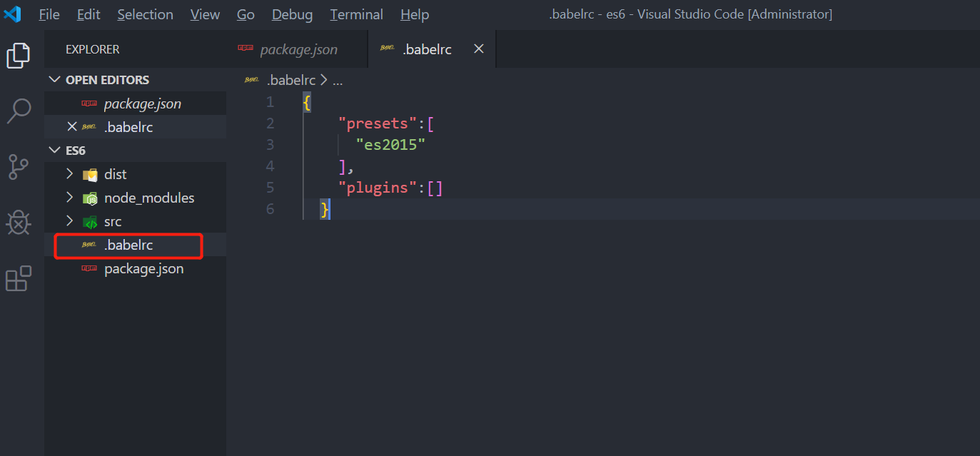Select .babelrc file in ES6 tree
Screen dimensions: 980x456
coord(128,245)
